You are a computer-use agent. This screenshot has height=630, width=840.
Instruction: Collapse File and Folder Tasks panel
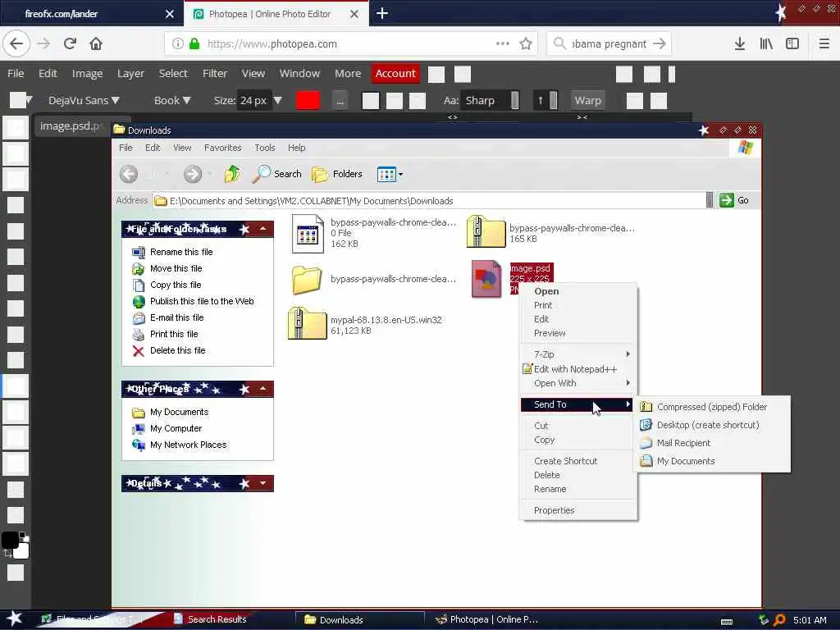click(263, 229)
